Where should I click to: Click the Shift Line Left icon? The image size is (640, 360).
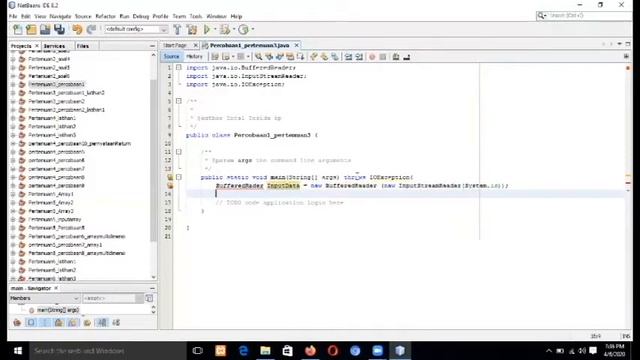348,57
